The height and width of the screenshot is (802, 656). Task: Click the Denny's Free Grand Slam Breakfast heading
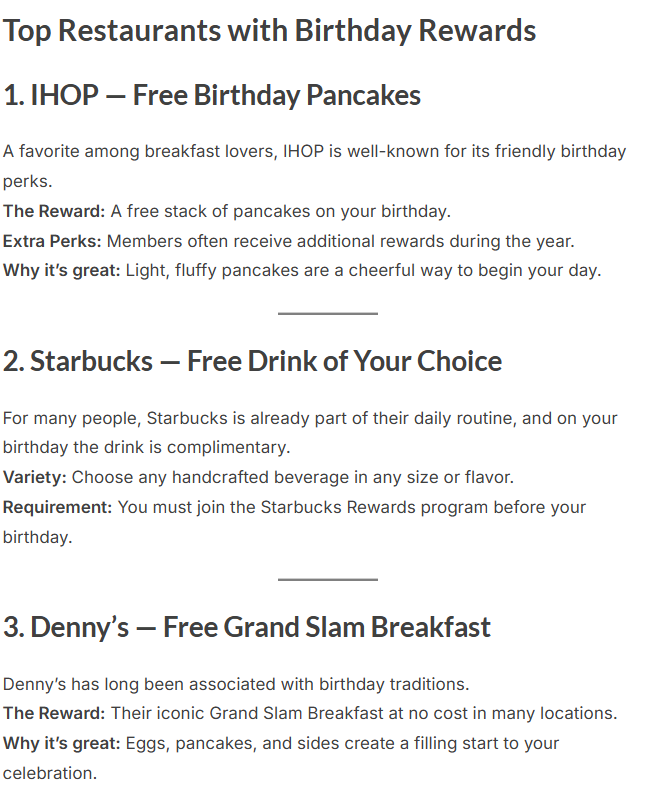click(x=246, y=627)
